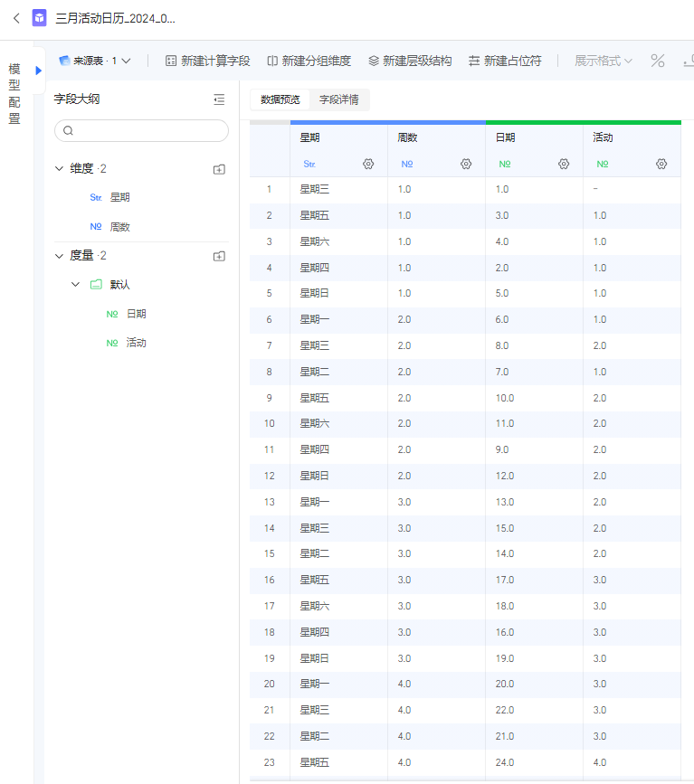Open settings gear for 日期 column
Image resolution: width=694 pixels, height=784 pixels.
point(564,164)
